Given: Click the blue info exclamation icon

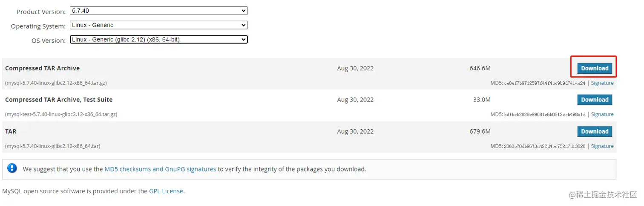Looking at the screenshot, I should coord(12,168).
